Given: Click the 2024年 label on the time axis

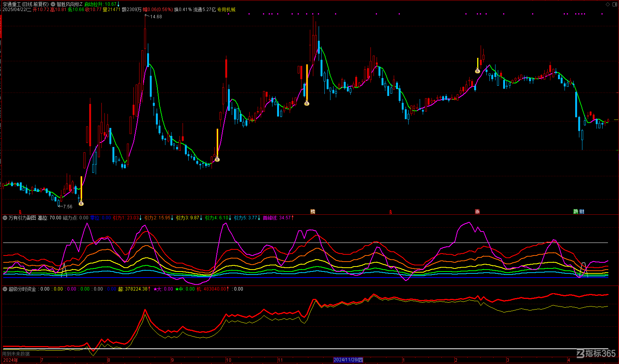Looking at the screenshot, I should 11,360.
